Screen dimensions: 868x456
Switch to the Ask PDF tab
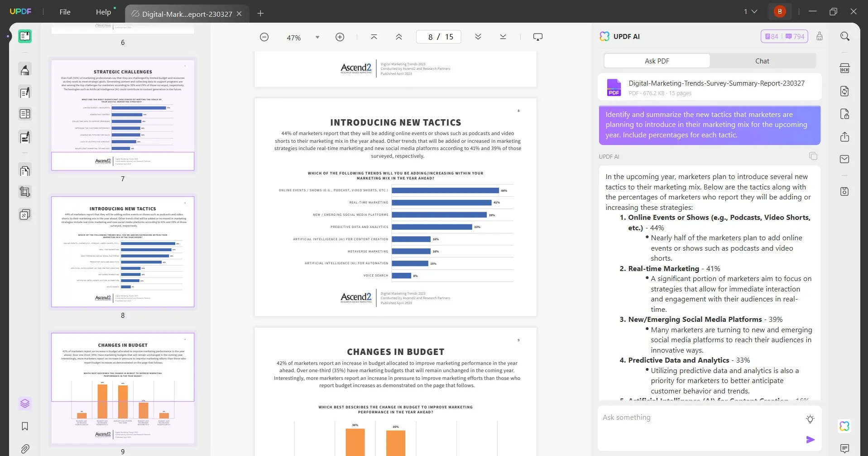pos(657,61)
